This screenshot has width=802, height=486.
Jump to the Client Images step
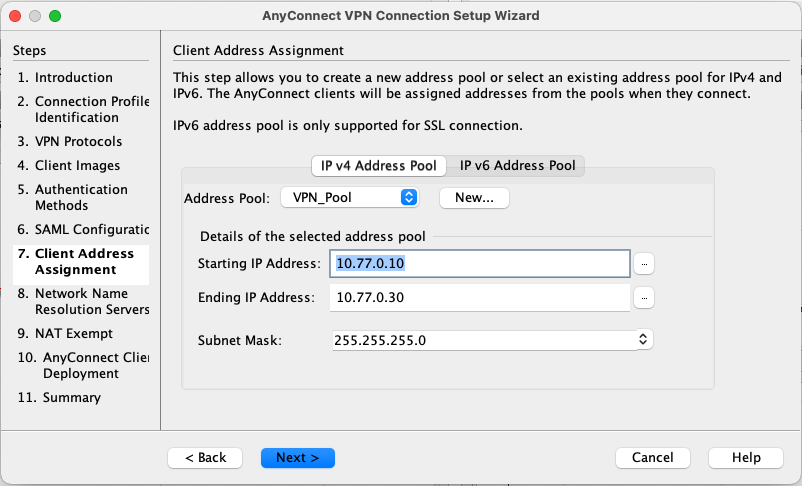77,165
